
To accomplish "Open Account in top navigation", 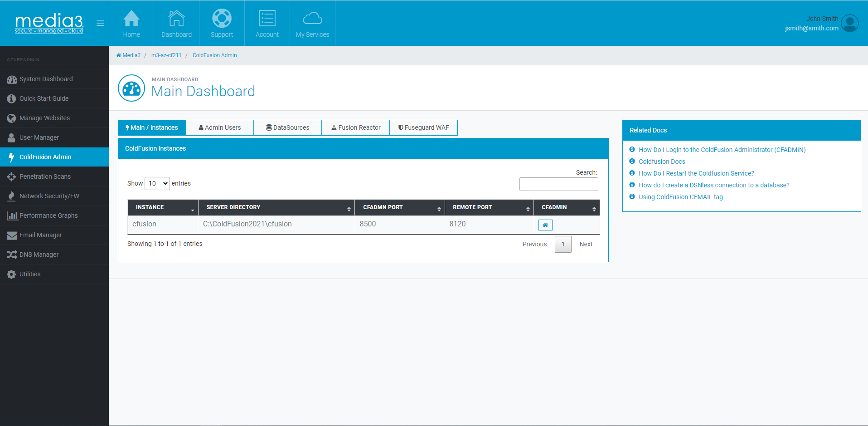I will [x=267, y=23].
